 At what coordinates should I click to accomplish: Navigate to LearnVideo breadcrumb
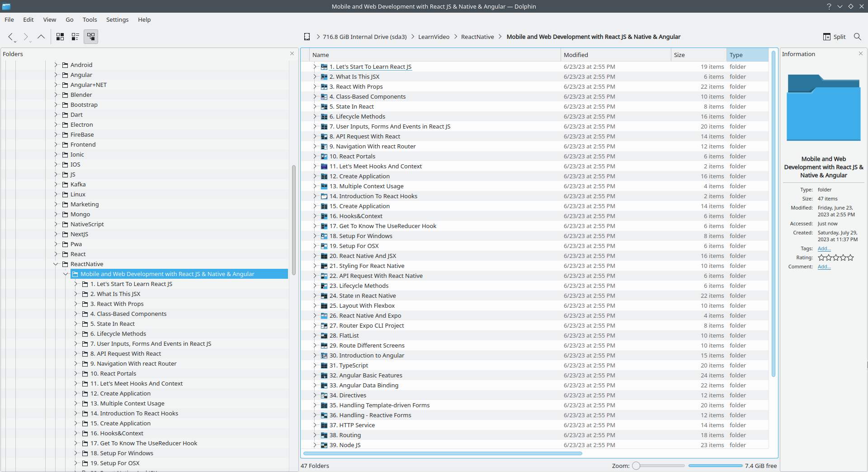click(434, 37)
